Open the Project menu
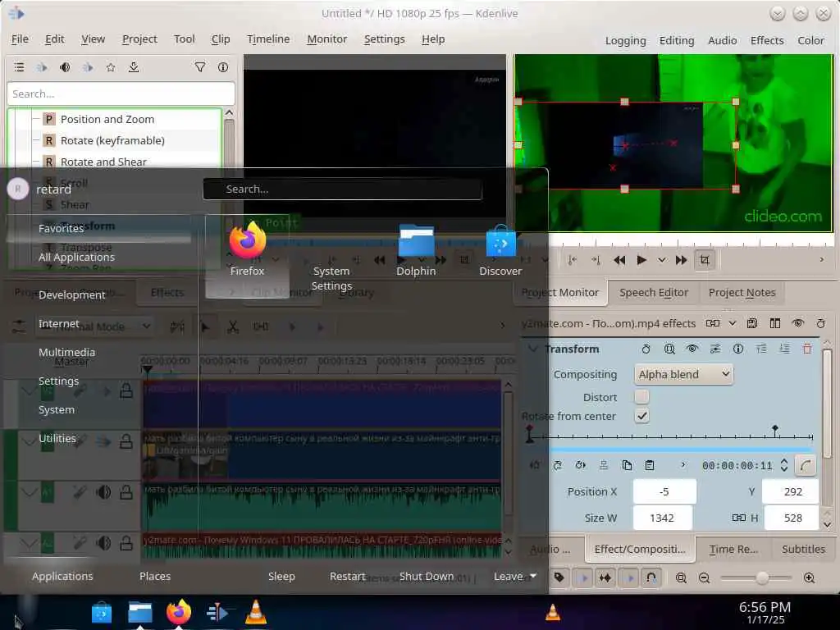840x630 pixels. 139,39
